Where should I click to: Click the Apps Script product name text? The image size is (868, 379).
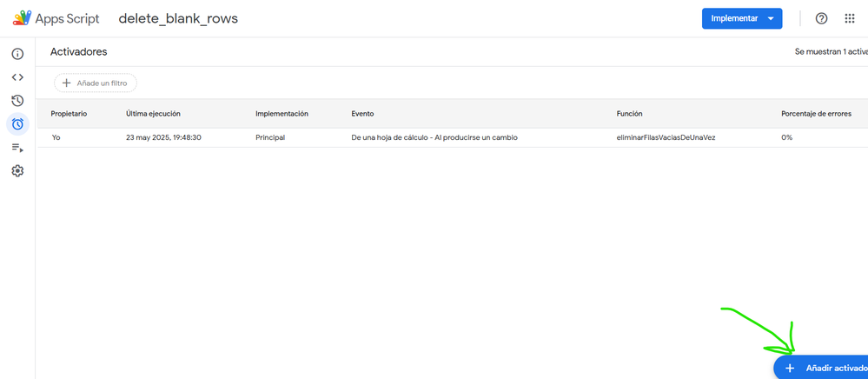pyautogui.click(x=68, y=19)
